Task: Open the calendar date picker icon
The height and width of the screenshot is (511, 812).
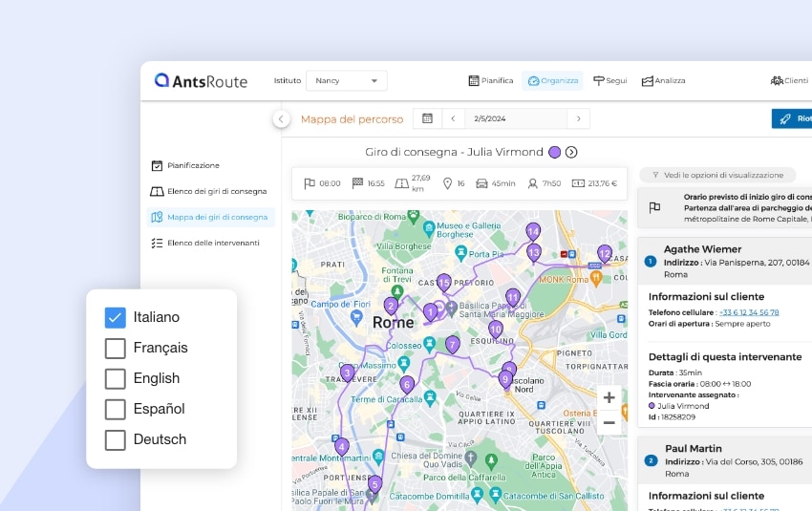Action: point(427,118)
